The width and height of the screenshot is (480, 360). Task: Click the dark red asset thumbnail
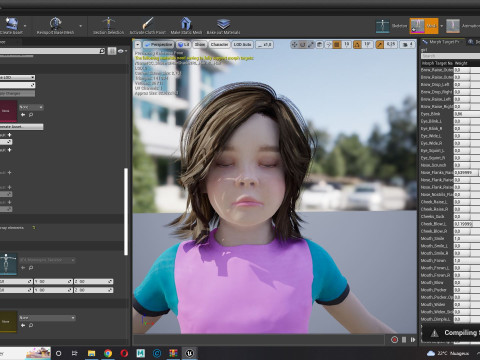[x=8, y=111]
